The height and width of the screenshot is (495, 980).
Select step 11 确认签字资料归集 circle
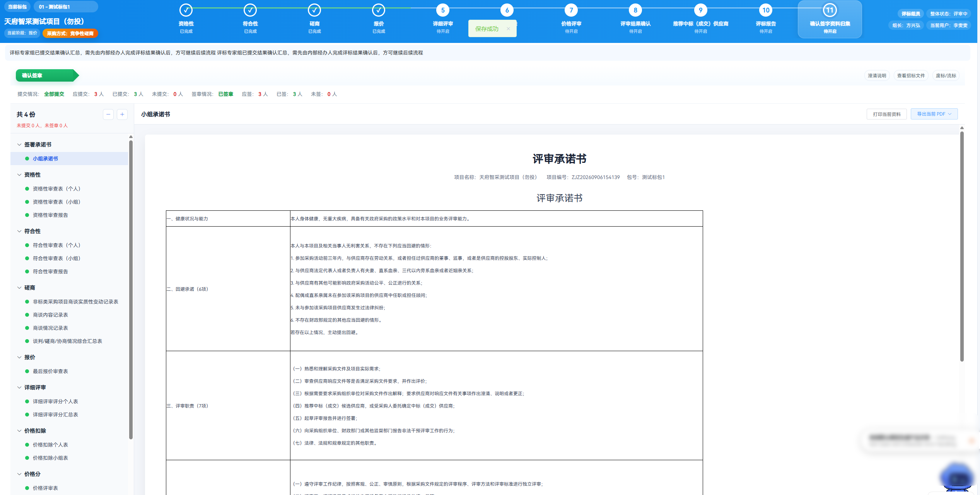coord(830,10)
